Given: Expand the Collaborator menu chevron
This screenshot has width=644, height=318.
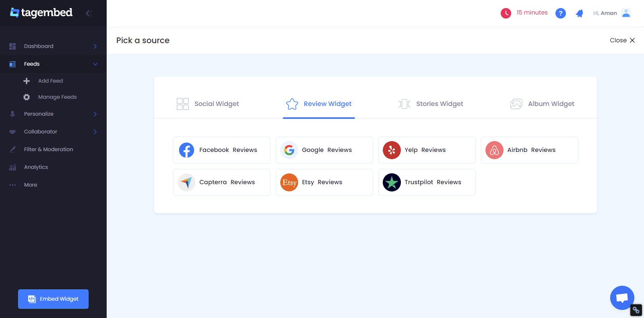Looking at the screenshot, I should coord(95,132).
